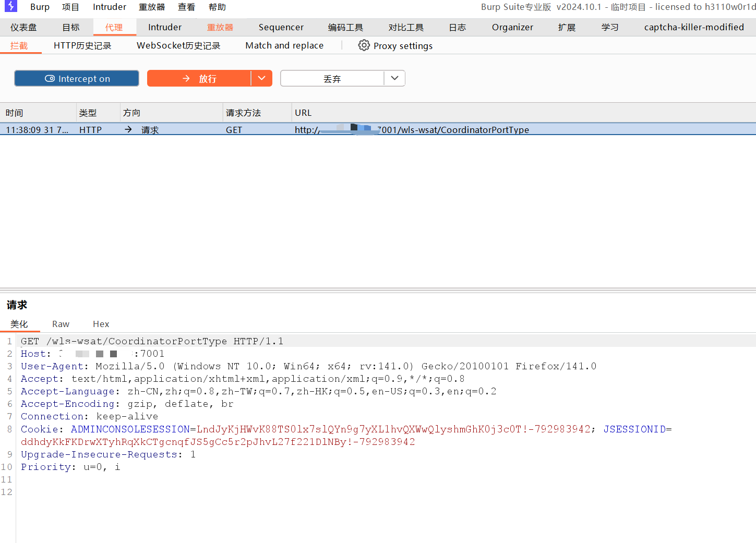Switch request view to Raw tab
756x543 pixels.
[61, 324]
